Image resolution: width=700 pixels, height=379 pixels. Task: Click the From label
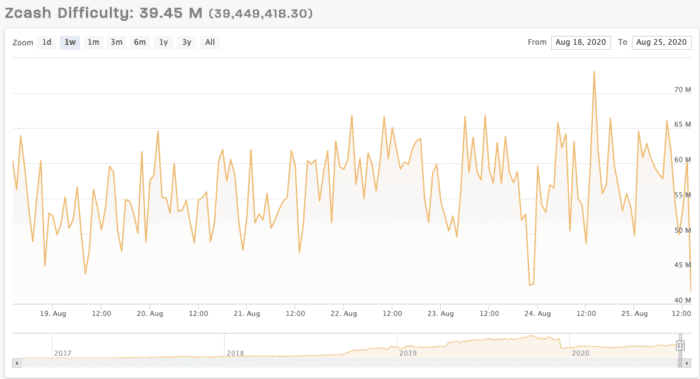click(x=537, y=42)
